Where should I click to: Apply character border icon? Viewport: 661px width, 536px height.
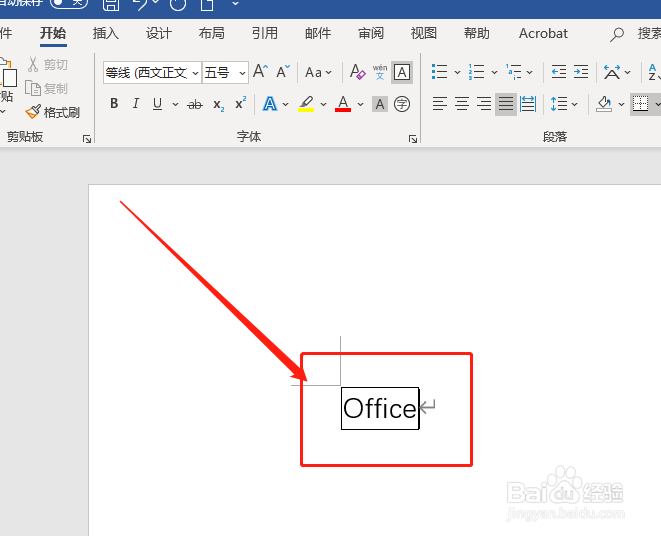coord(402,72)
